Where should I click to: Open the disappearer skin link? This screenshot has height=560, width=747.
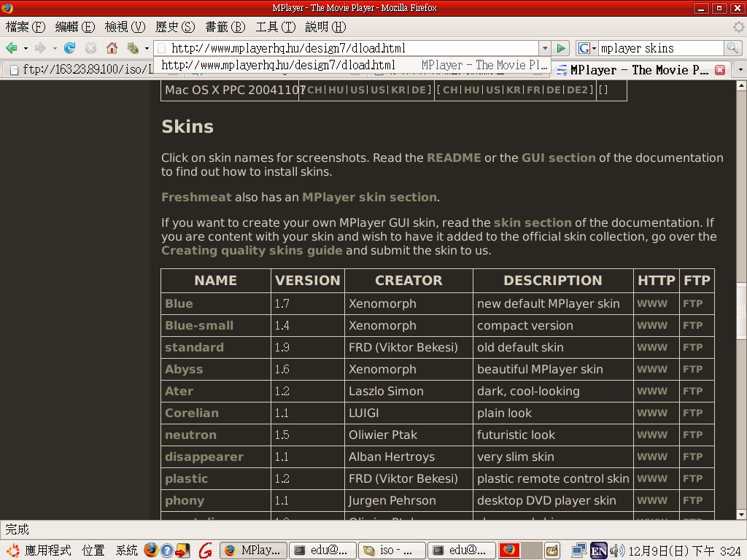click(x=204, y=457)
